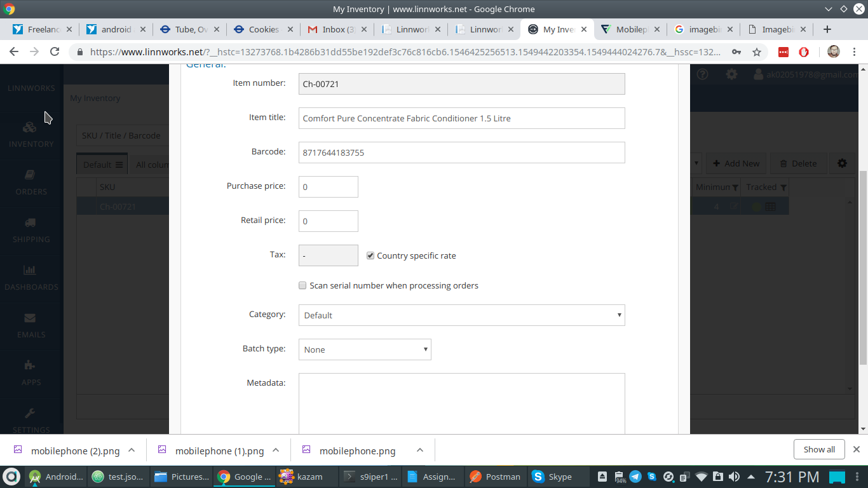Open the Shipping section in the sidebar
Screen dimensions: 868x488
click(x=31, y=231)
